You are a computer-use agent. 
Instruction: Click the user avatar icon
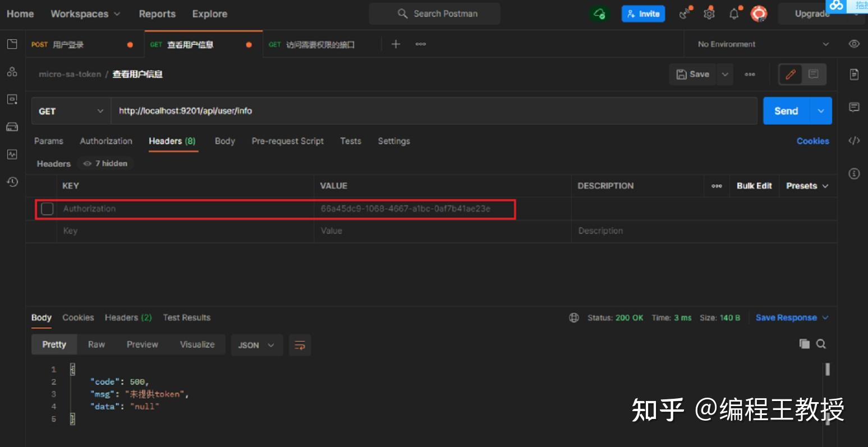tap(759, 14)
